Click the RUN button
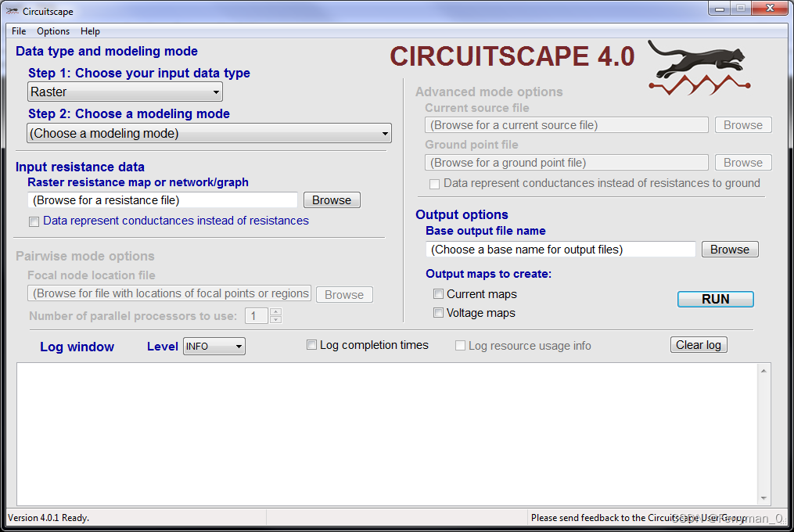794x532 pixels. pyautogui.click(x=716, y=299)
